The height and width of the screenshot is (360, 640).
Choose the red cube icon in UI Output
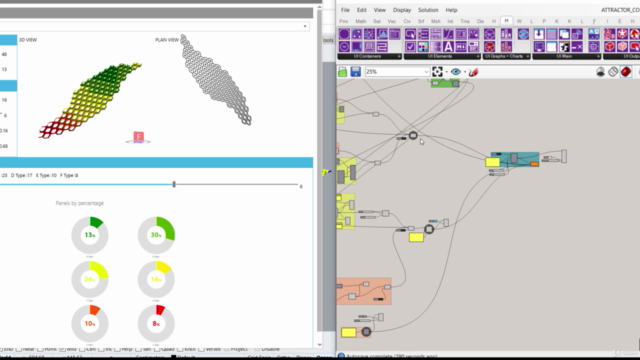pos(609,47)
